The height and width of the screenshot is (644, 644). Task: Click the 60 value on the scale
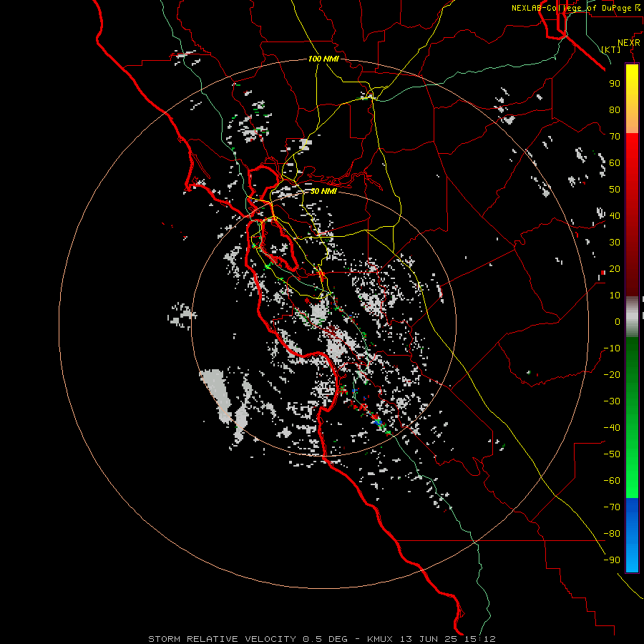pos(615,163)
